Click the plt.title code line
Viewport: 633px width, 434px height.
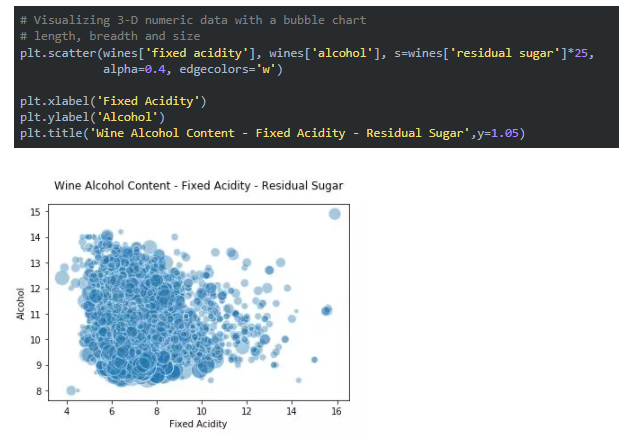coord(272,133)
